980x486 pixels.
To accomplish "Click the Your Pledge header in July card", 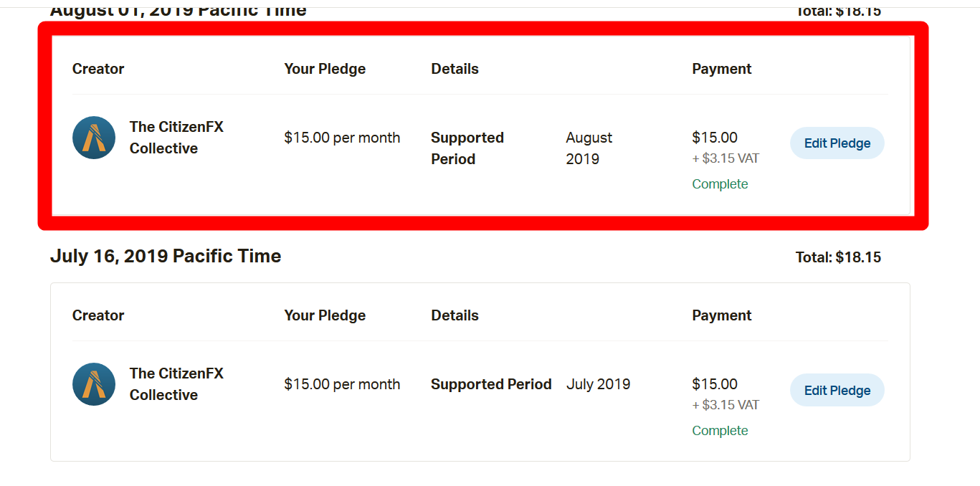I will click(325, 315).
